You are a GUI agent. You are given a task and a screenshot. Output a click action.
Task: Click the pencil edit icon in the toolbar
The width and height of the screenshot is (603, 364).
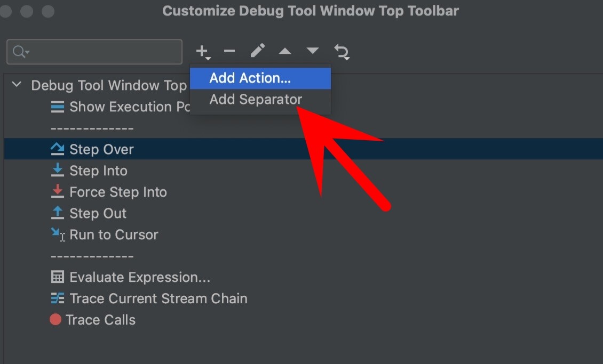point(257,52)
